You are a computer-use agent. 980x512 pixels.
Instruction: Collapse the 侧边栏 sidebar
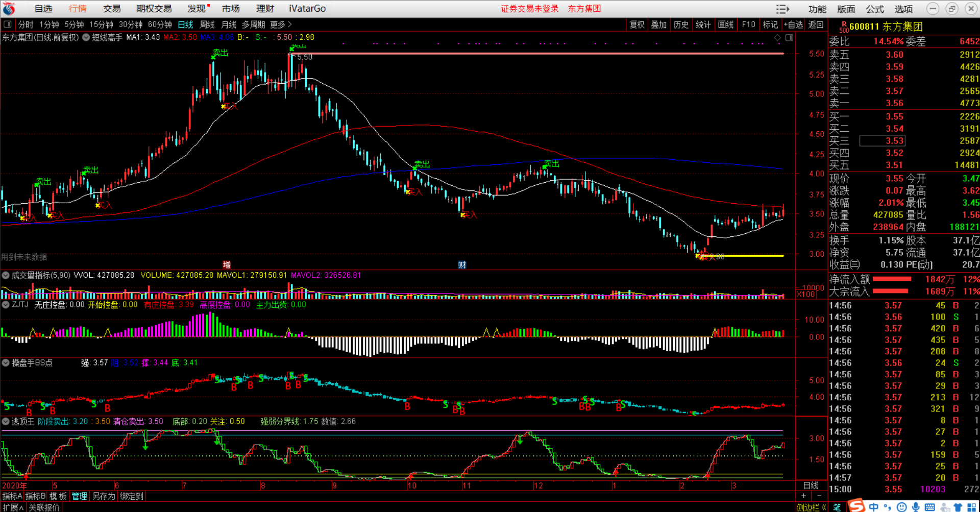(812, 507)
